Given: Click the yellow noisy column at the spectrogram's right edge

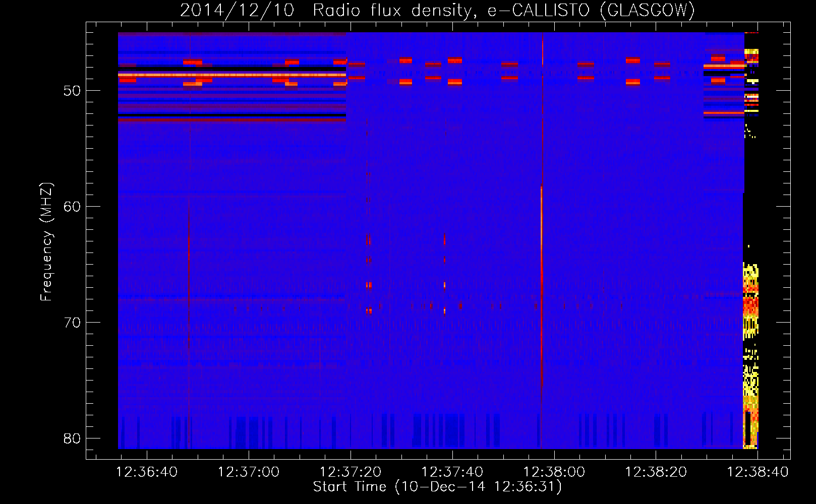Looking at the screenshot, I should click(x=751, y=355).
